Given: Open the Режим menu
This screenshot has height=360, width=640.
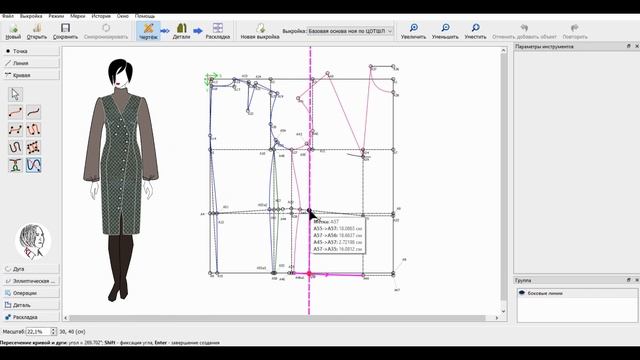Looking at the screenshot, I should 56,16.
